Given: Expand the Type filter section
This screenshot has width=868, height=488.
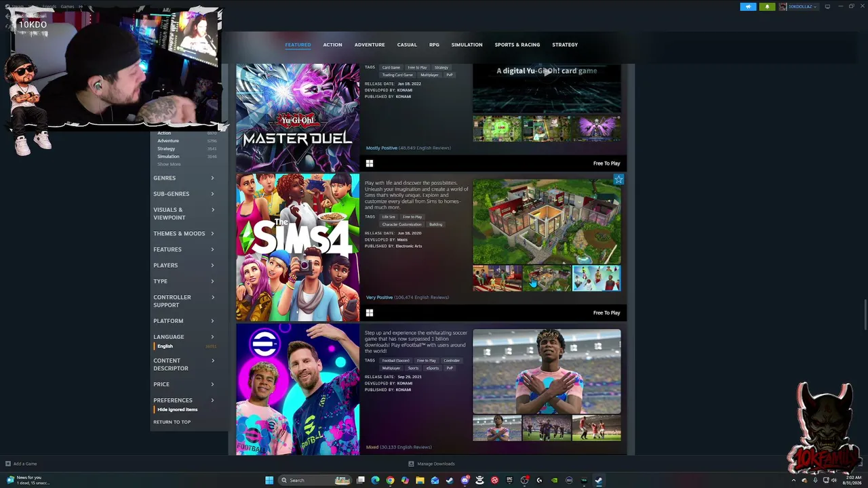Looking at the screenshot, I should tap(184, 281).
